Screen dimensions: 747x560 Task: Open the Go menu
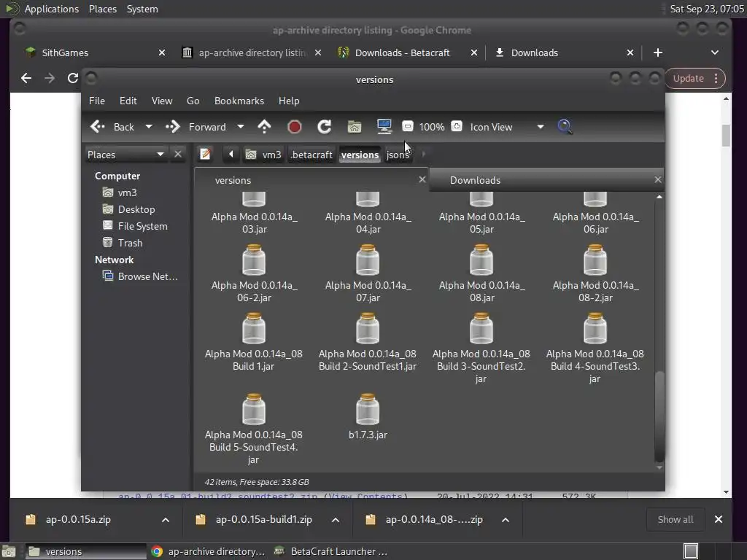pos(193,101)
